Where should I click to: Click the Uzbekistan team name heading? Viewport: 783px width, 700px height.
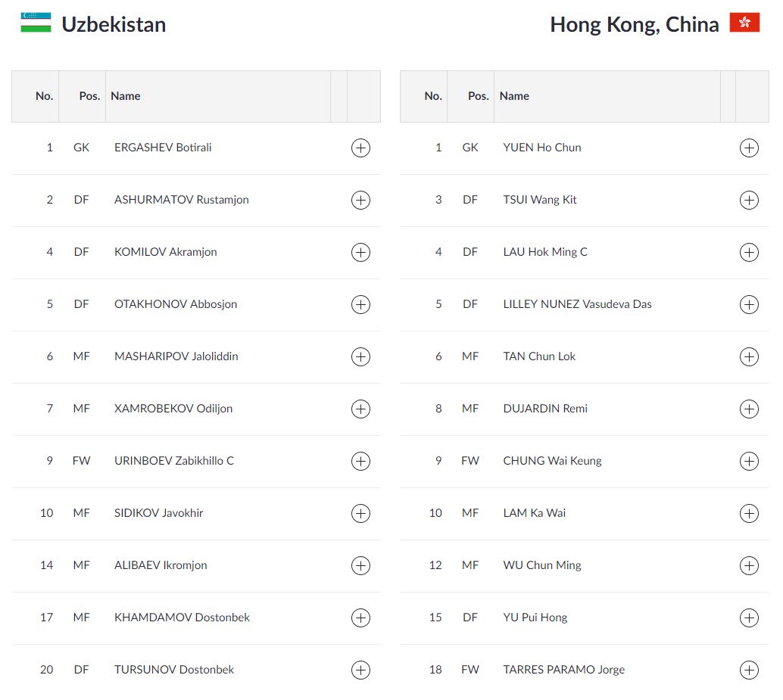pos(114,25)
